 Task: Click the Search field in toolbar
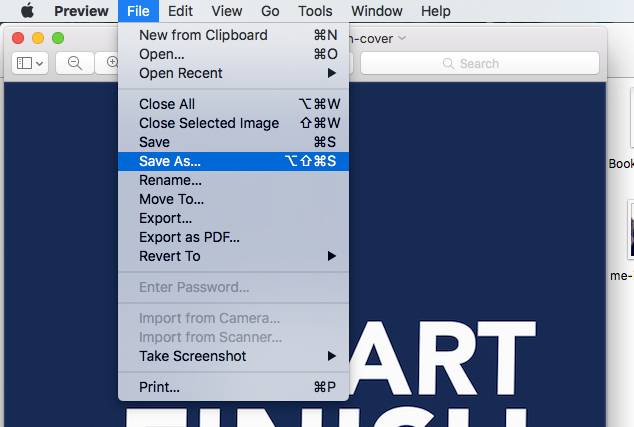[480, 63]
